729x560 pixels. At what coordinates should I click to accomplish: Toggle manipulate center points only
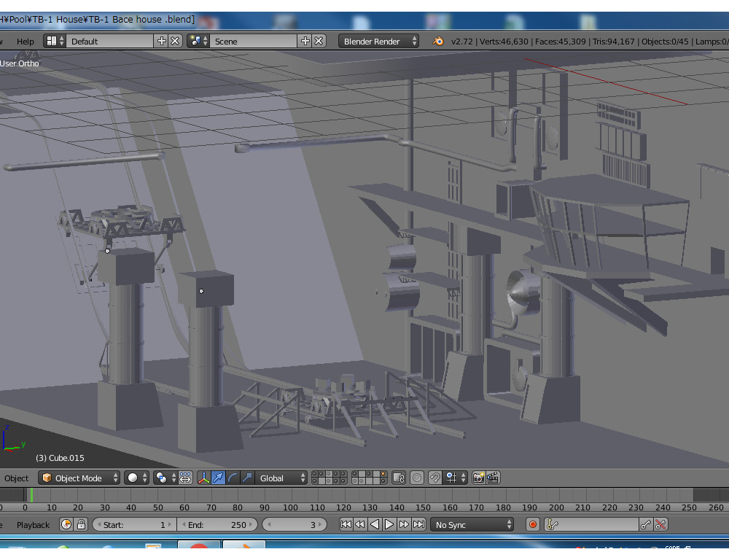(185, 478)
